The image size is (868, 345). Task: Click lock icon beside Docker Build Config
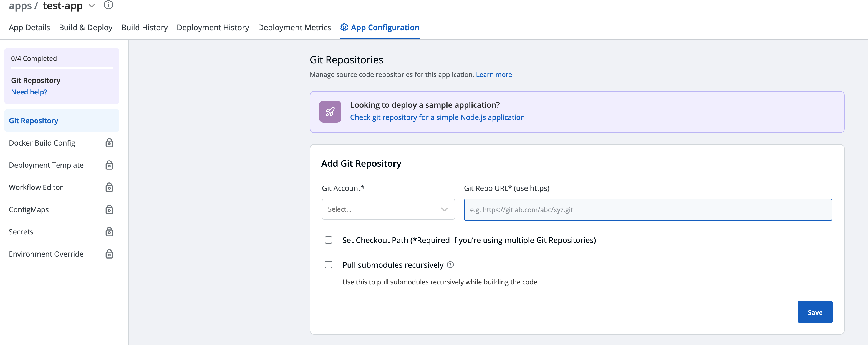(x=109, y=143)
